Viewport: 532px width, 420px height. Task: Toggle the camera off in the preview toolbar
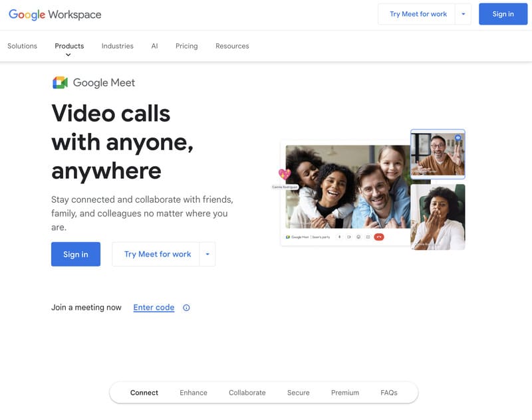[x=348, y=237]
